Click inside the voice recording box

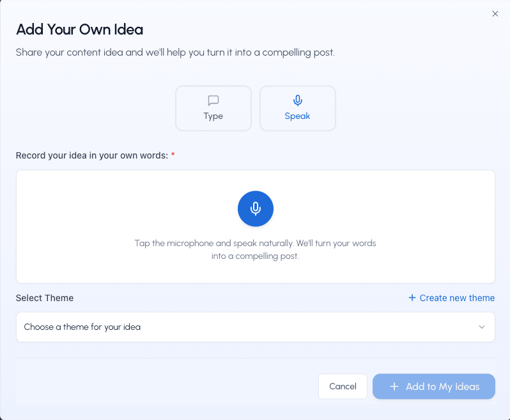[256, 226]
